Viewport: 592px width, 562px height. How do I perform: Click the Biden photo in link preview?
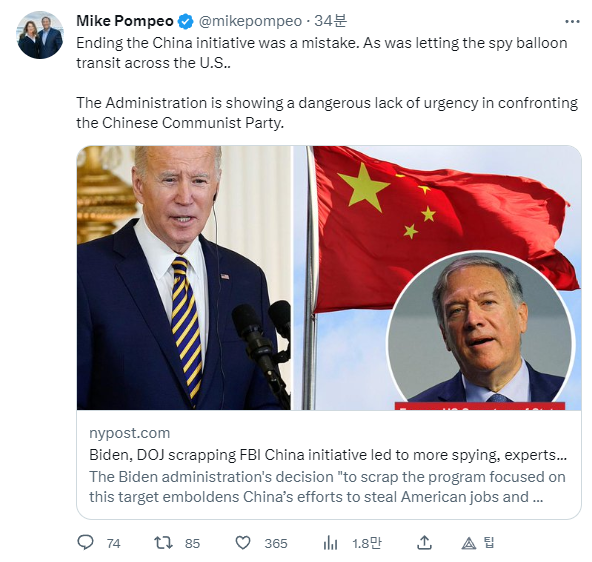click(184, 277)
